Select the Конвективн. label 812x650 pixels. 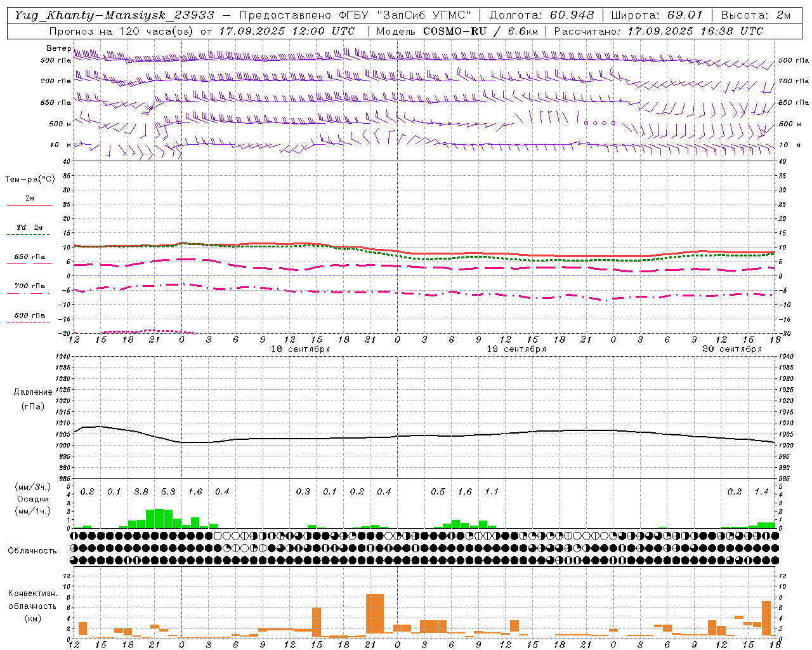point(32,594)
